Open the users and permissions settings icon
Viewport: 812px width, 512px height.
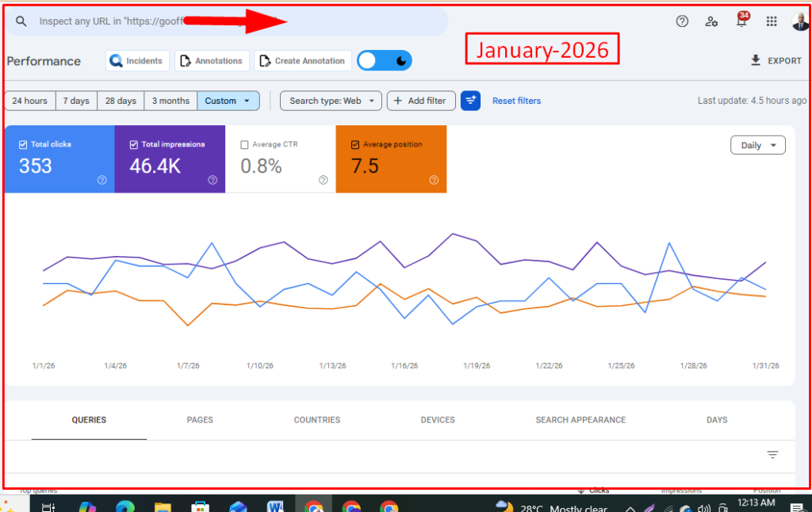coord(711,21)
